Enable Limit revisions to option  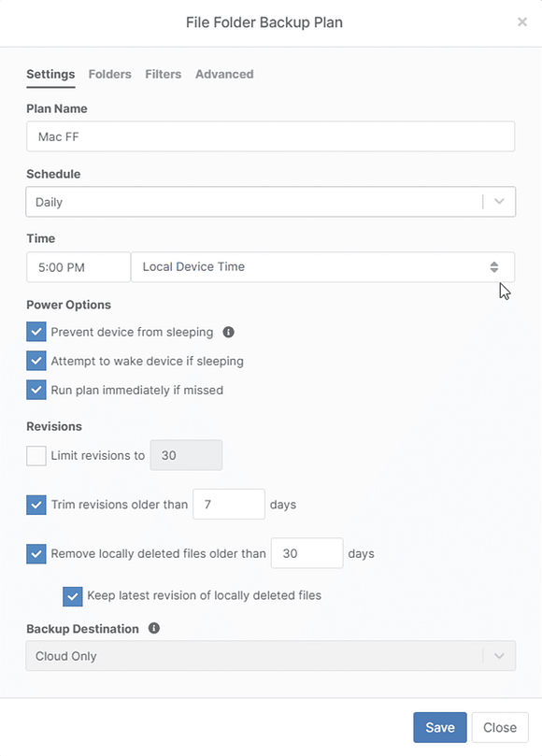(x=36, y=455)
